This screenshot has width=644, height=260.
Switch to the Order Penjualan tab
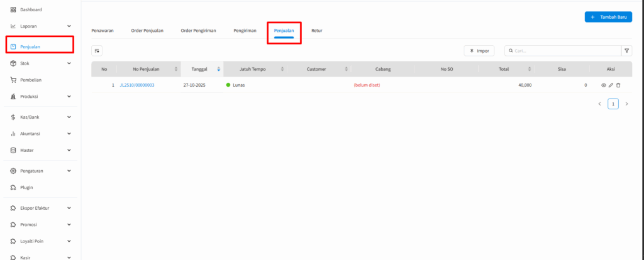coord(147,31)
